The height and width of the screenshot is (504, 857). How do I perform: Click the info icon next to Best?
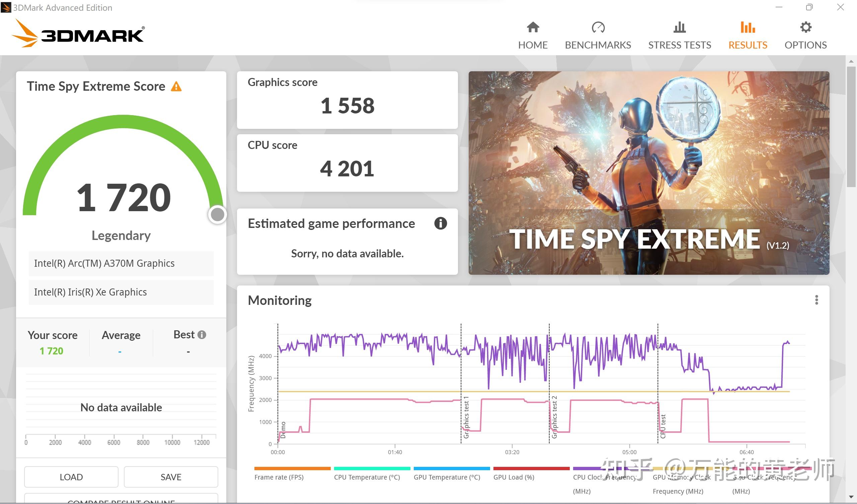[202, 335]
